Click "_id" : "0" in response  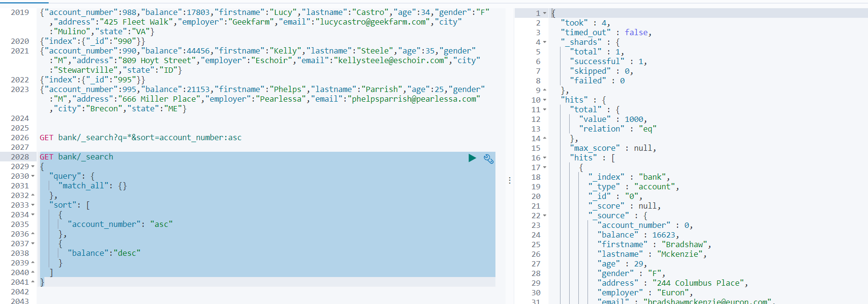pos(615,197)
